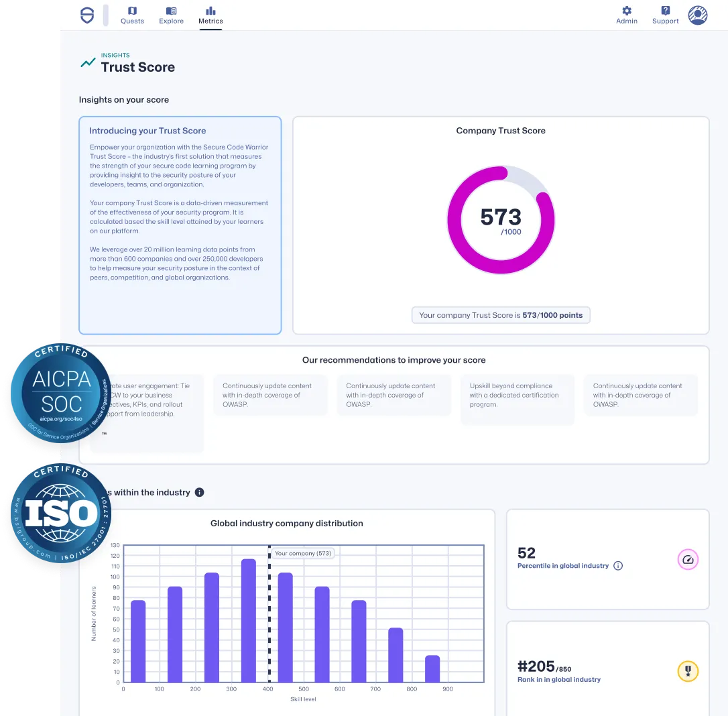Image resolution: width=728 pixels, height=716 pixels.
Task: Click the 573/1000 trust score donut chart
Action: coord(501,220)
